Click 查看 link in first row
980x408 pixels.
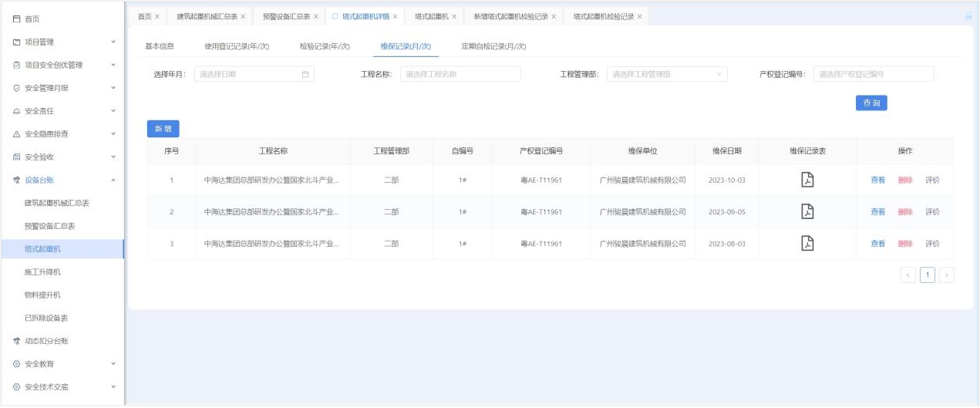click(x=877, y=180)
